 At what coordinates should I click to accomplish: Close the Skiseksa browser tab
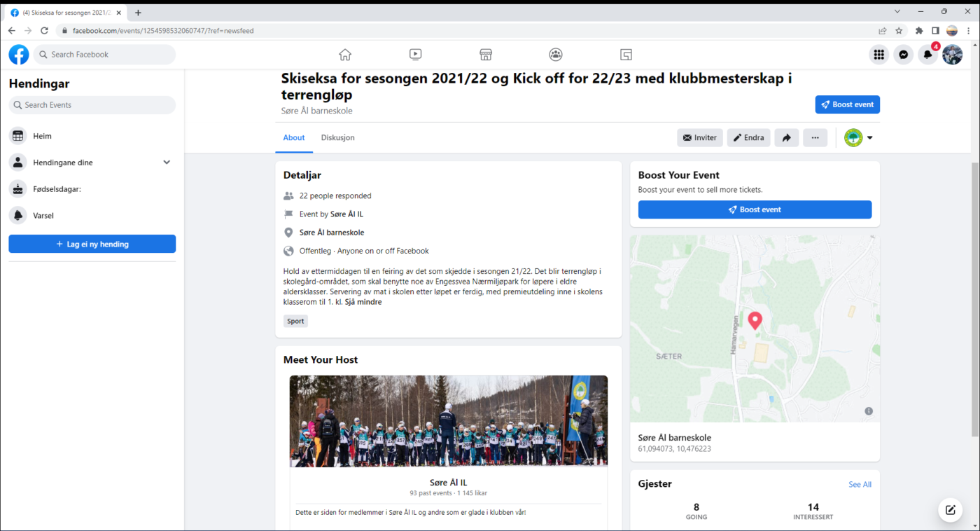[119, 13]
